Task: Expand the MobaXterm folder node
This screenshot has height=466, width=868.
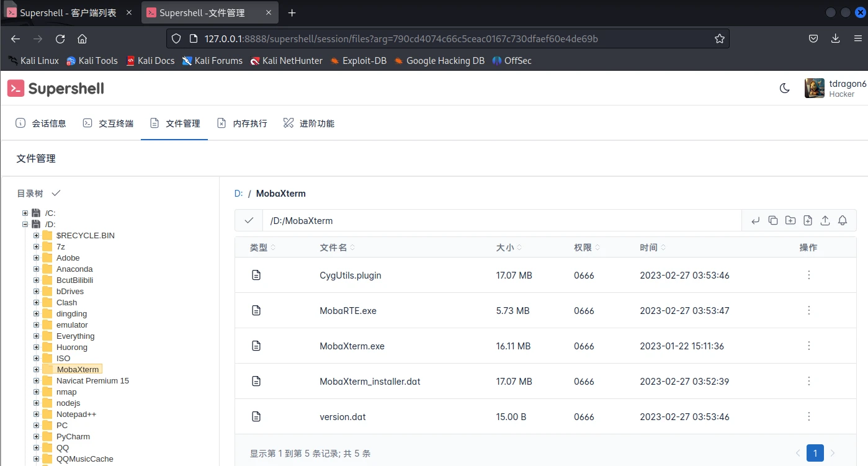Action: [x=37, y=369]
